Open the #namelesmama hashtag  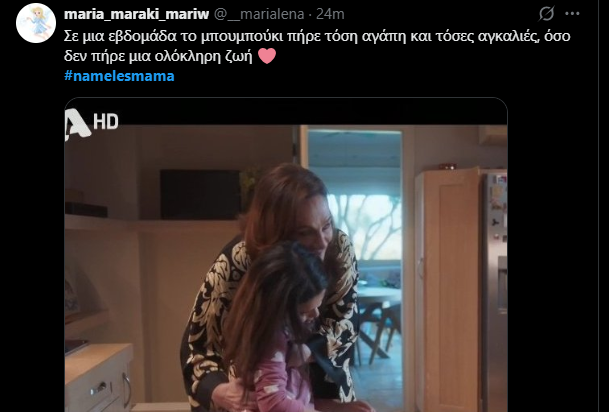click(x=119, y=76)
